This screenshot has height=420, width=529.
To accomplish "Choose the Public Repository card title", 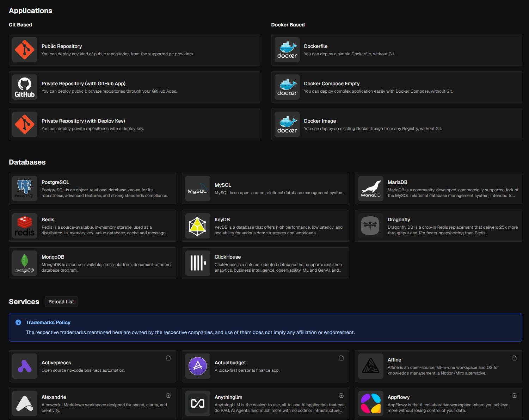I will (62, 46).
